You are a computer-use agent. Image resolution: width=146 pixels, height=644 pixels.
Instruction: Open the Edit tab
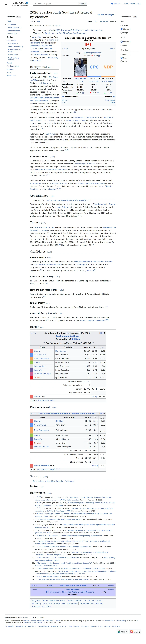coord(95,21)
